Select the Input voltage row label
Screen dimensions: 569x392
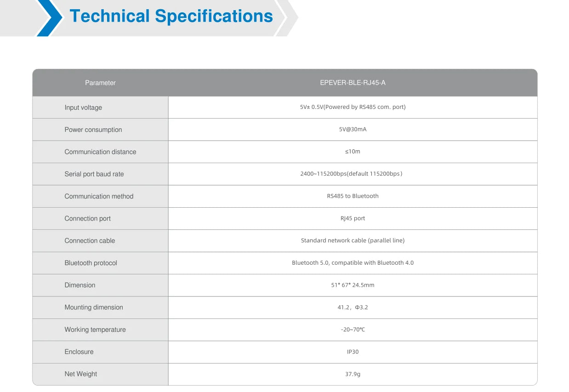pyautogui.click(x=83, y=108)
